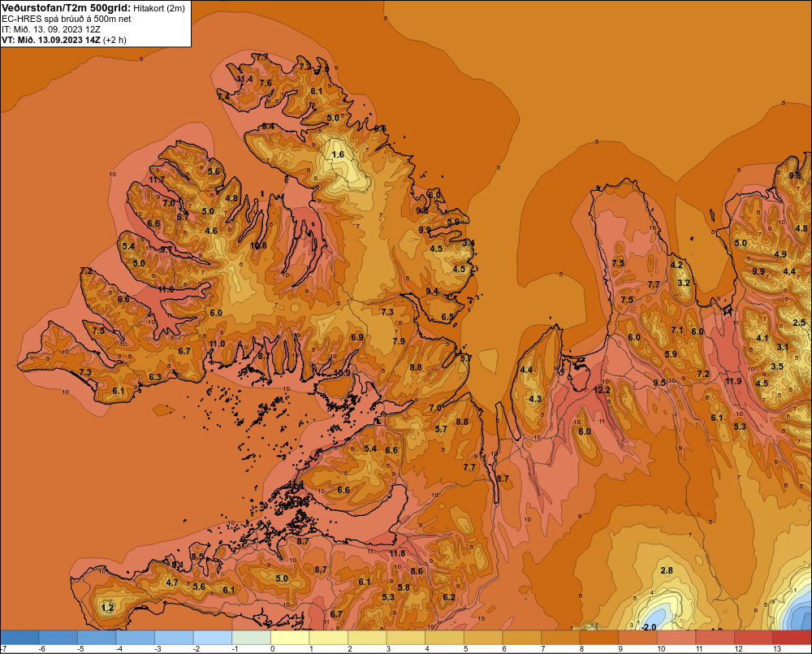The height and width of the screenshot is (654, 812).
Task: Select the '2.8' value on the glacier
Action: tap(667, 570)
